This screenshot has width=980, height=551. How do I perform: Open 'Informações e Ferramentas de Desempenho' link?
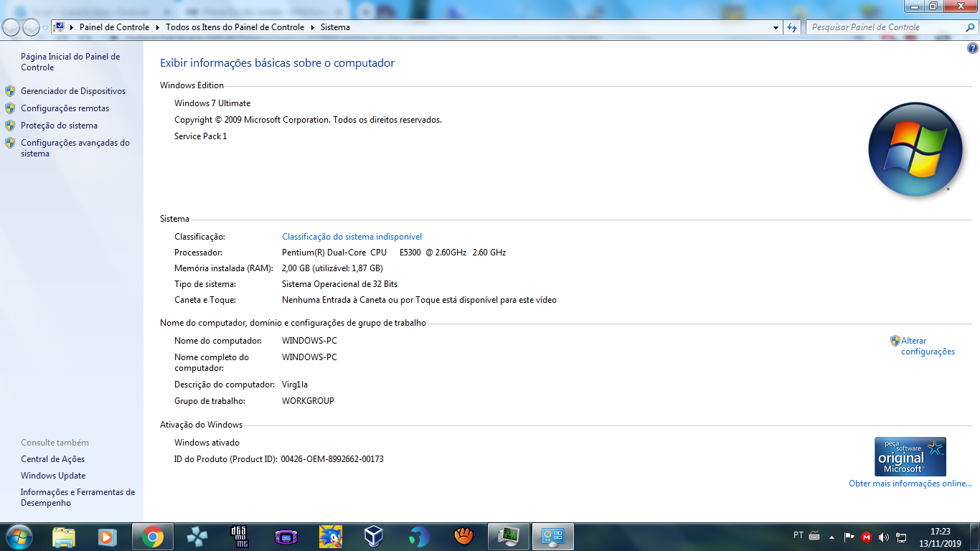77,497
